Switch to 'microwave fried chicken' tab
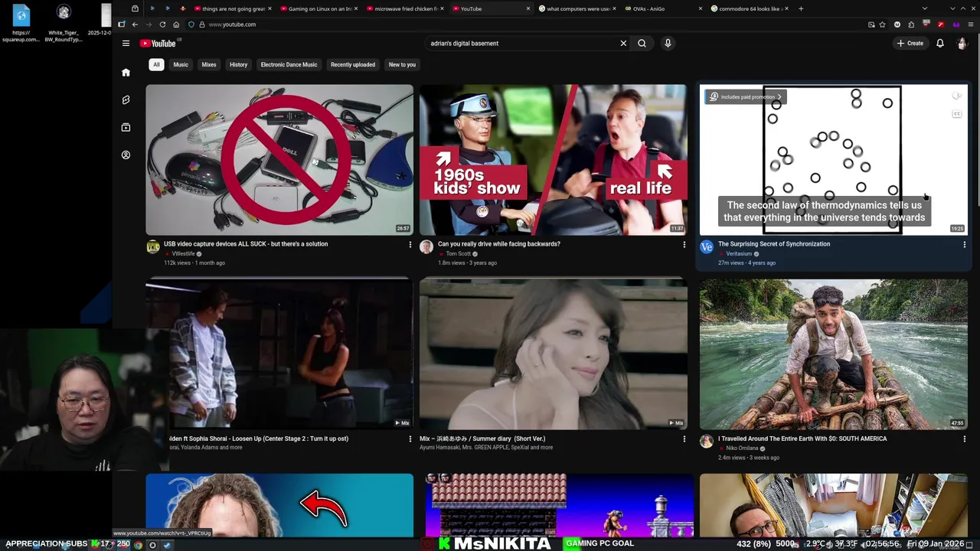Screen dimensions: 980x551 (x=404, y=8)
